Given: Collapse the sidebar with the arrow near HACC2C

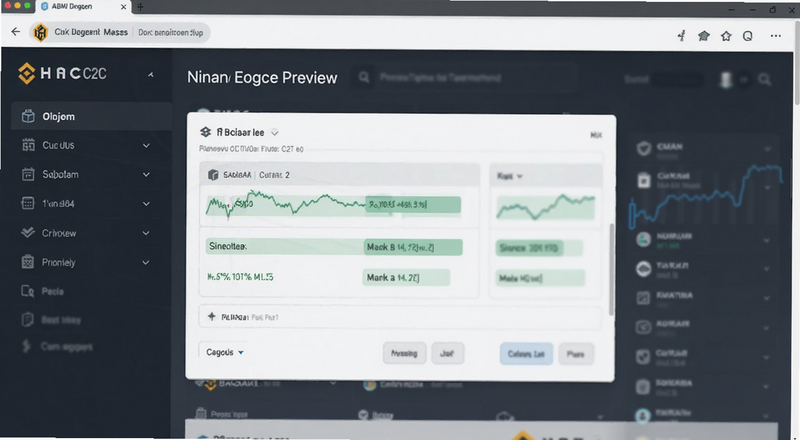Looking at the screenshot, I should [151, 75].
